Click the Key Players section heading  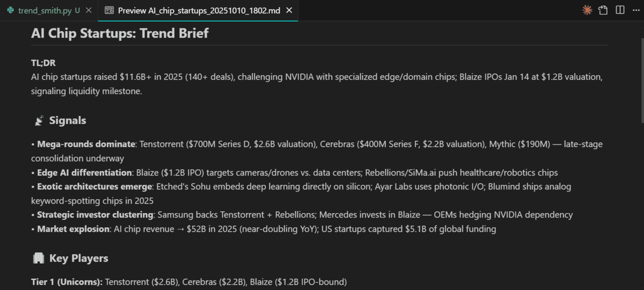[x=78, y=258]
